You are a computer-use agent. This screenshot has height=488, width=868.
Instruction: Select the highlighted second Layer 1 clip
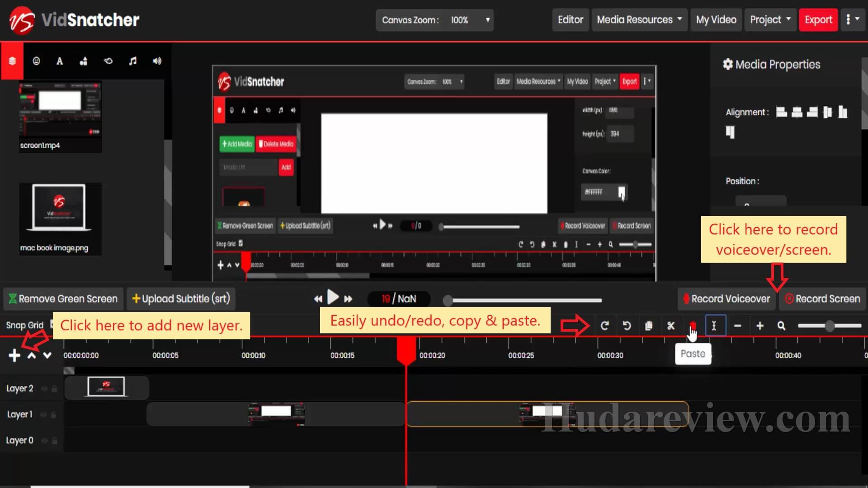[547, 414]
